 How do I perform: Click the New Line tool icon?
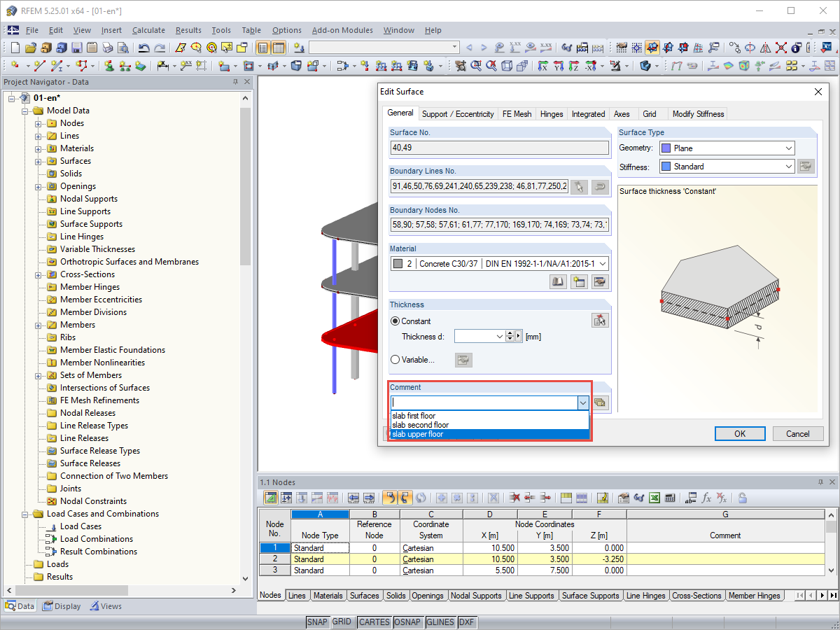pos(39,66)
